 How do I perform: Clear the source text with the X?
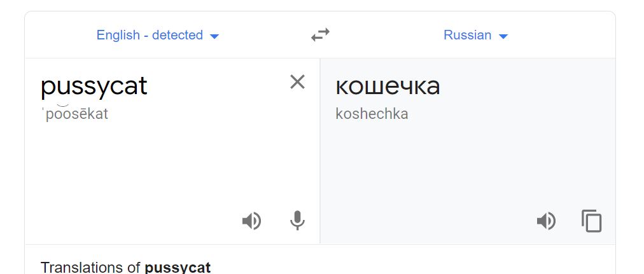[297, 82]
